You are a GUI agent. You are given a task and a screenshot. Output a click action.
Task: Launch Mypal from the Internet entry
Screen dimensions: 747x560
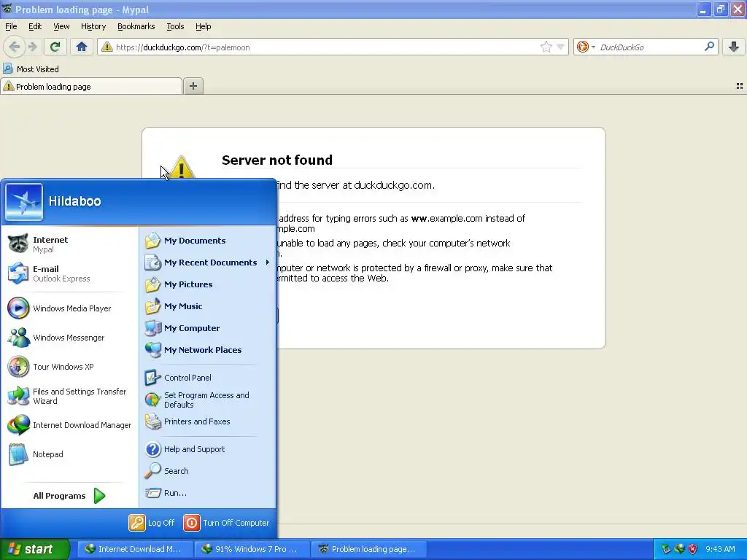71,244
